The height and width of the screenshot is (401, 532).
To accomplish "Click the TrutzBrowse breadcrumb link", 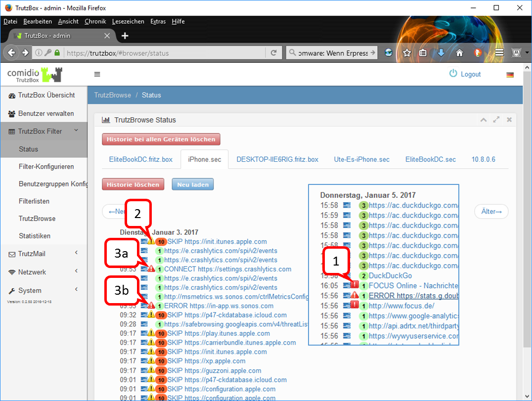I will [112, 95].
